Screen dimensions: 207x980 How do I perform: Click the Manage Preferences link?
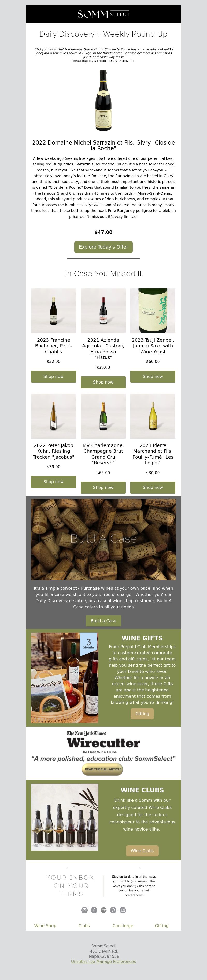116,961
